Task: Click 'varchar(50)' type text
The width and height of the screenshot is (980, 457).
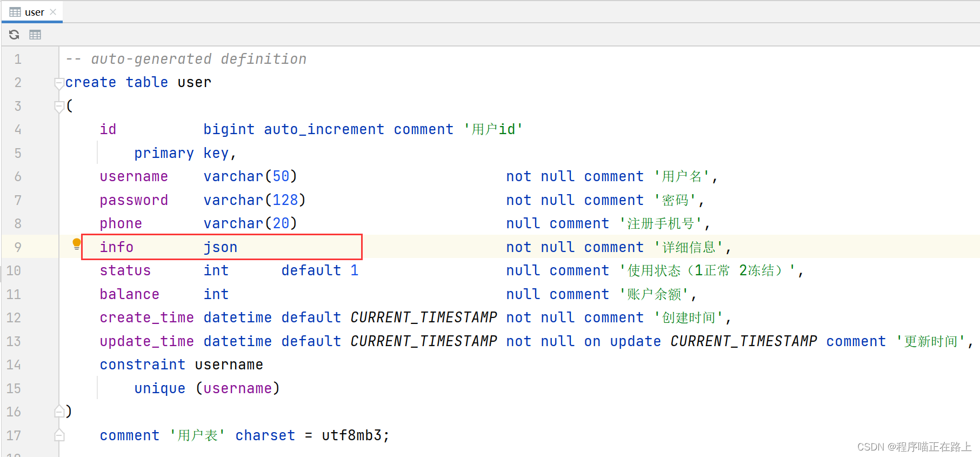Action: pos(251,176)
